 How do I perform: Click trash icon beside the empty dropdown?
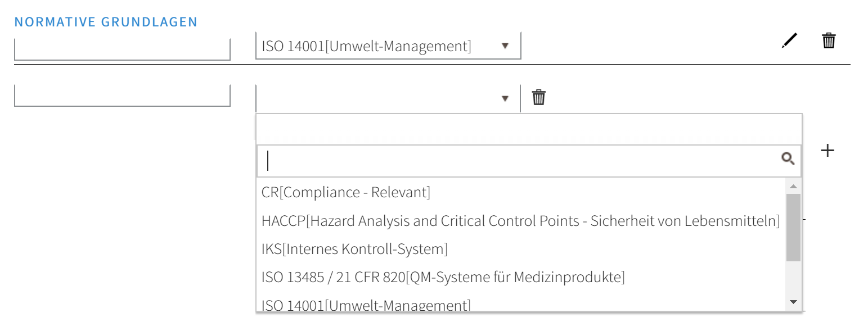(x=539, y=97)
